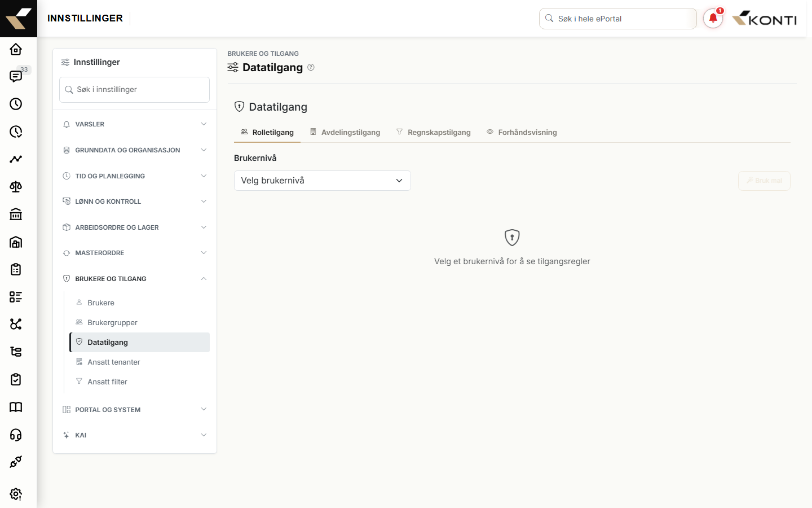Open the list layout icon in sidebar

click(16, 297)
